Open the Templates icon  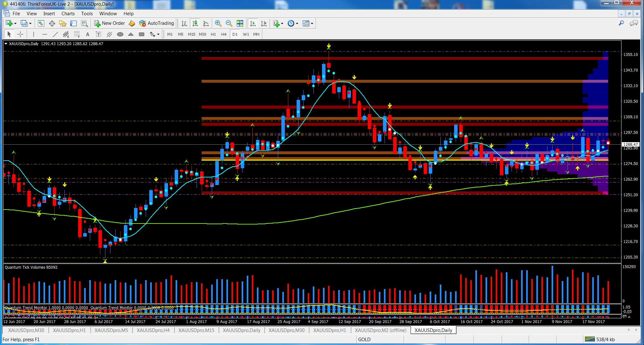pos(306,23)
